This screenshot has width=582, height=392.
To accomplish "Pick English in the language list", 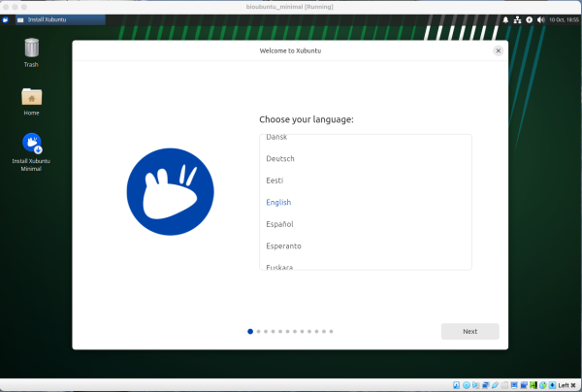I will tap(278, 203).
